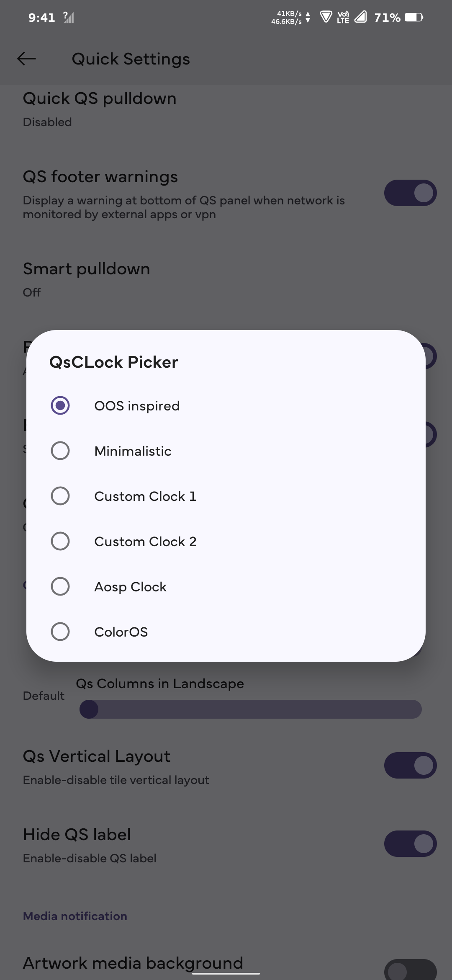Toggle Hide QS label switch
452x980 pixels.
[410, 844]
